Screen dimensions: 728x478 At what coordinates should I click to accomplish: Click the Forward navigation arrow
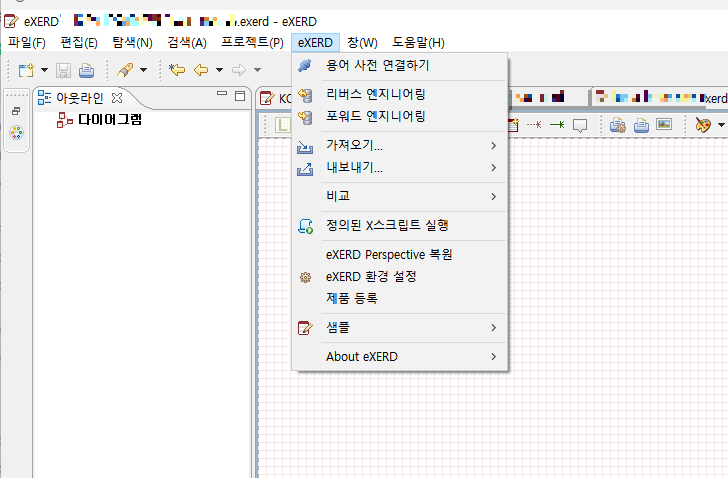coord(239,70)
